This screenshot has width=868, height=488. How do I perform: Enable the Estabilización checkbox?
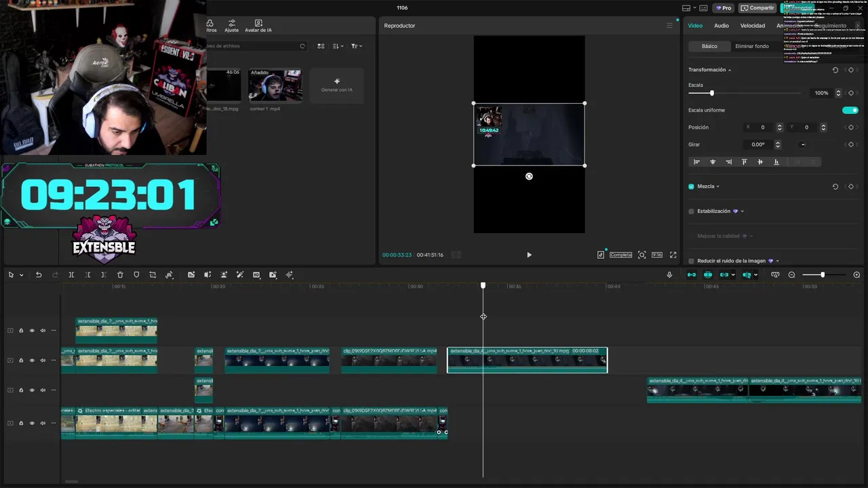pos(692,211)
